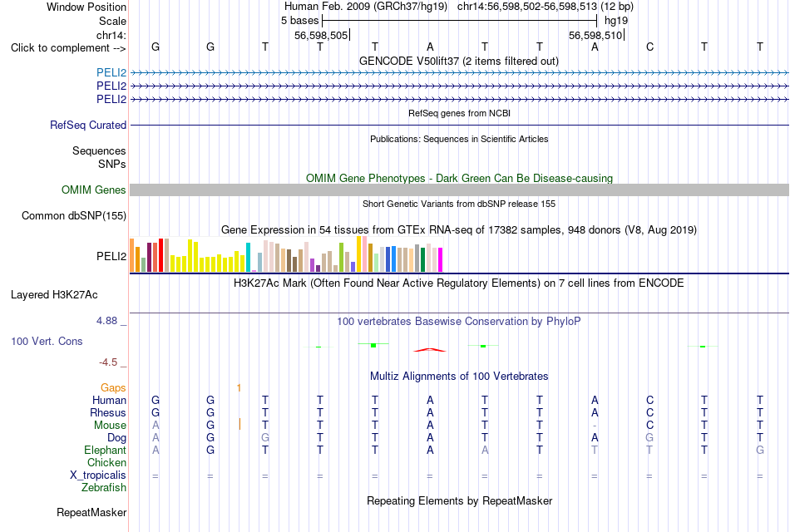The width and height of the screenshot is (790, 532).
Task: Click the Layered H3K27Ac track label
Action: click(x=54, y=295)
